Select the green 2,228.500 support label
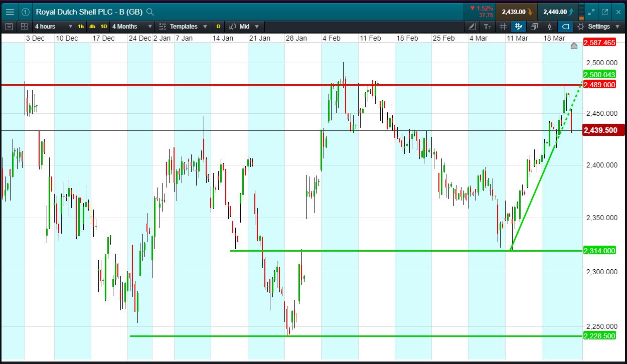 [599, 336]
